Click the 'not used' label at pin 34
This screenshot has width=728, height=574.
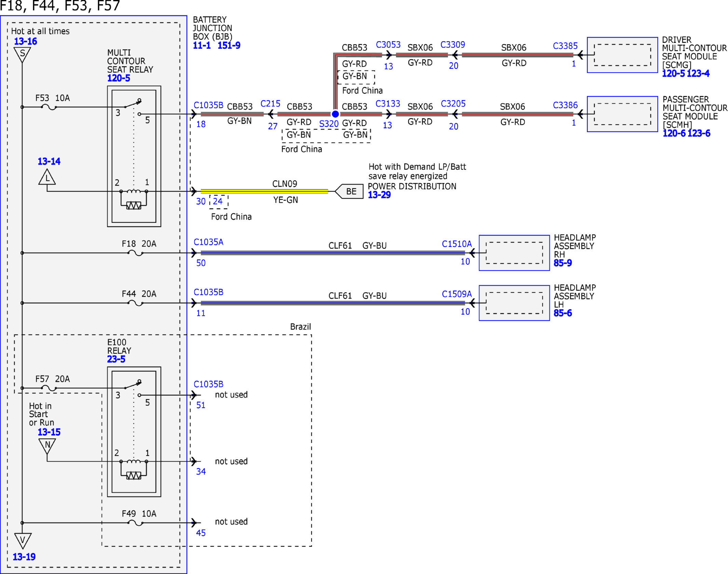(x=231, y=461)
